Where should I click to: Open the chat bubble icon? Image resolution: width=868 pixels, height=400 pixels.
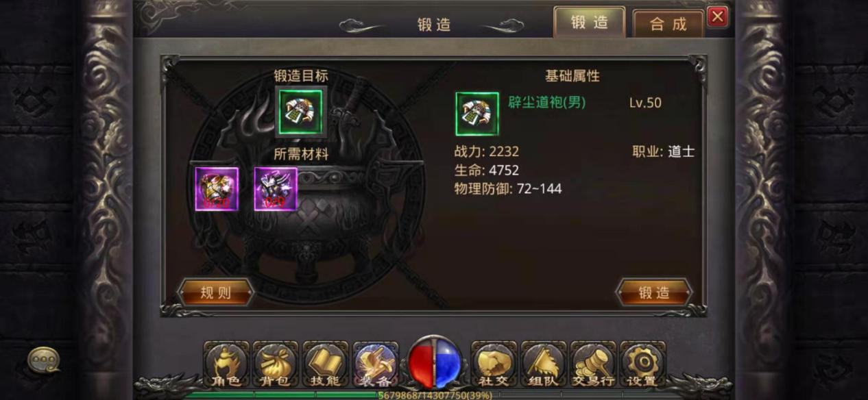coord(44,359)
